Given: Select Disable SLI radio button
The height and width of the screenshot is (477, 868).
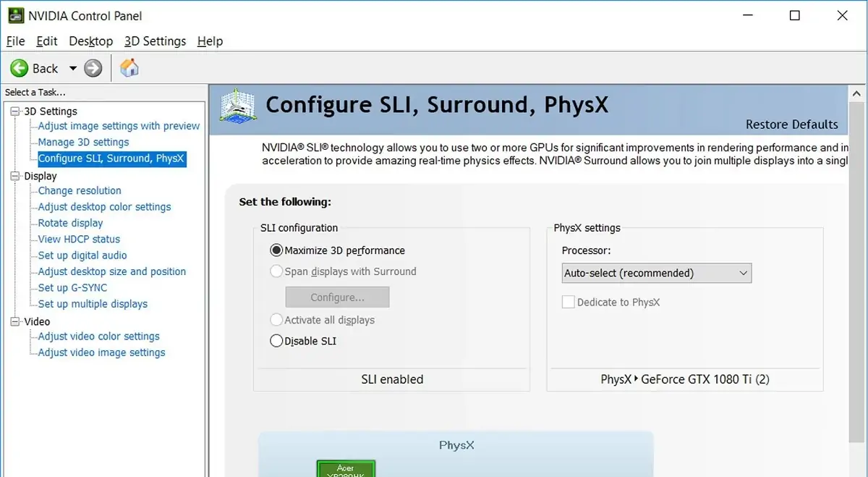Looking at the screenshot, I should (x=276, y=341).
